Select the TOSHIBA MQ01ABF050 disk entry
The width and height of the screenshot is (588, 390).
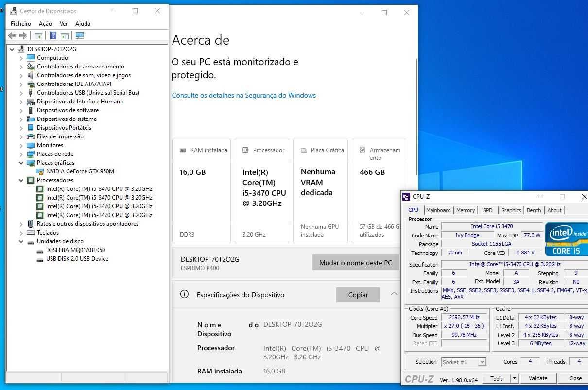click(x=75, y=250)
